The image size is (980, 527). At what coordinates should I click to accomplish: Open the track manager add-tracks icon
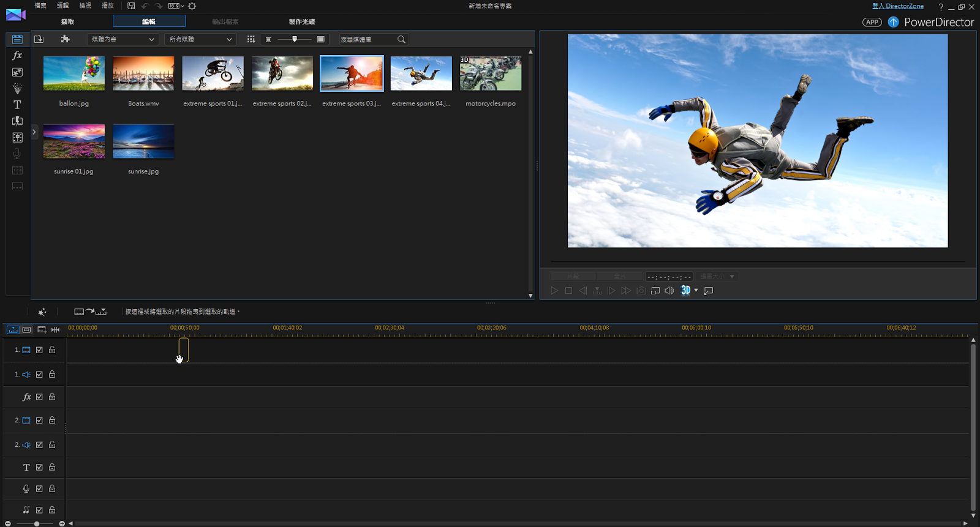[x=42, y=330]
